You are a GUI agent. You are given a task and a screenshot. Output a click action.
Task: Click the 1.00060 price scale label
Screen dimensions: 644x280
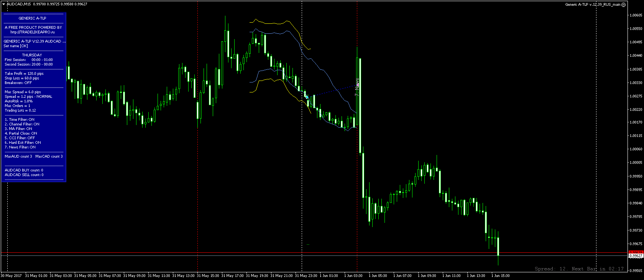[x=636, y=149]
